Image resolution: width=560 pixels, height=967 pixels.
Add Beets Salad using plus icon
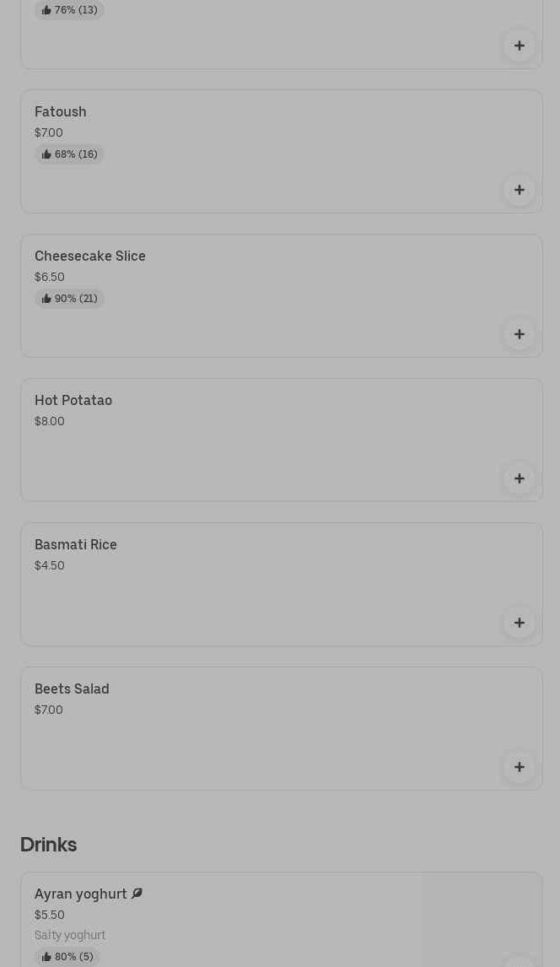pyautogui.click(x=519, y=767)
